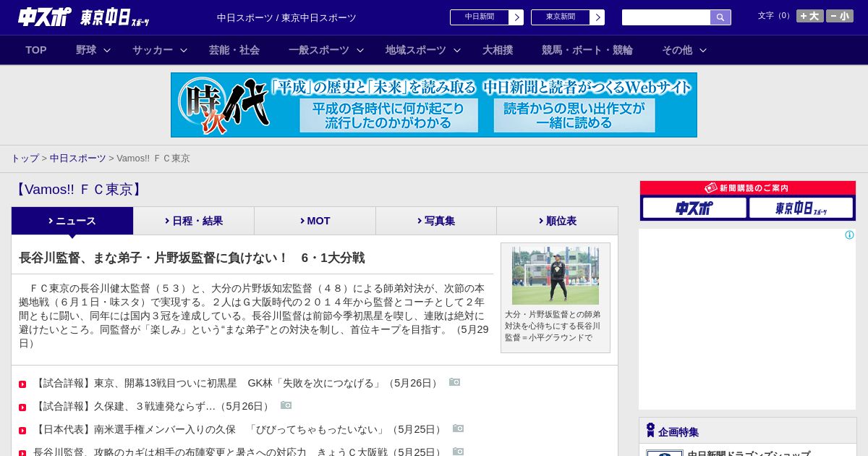Click red bullet beside 久保建 article
Viewport: 868px width, 456px height.
[22, 408]
